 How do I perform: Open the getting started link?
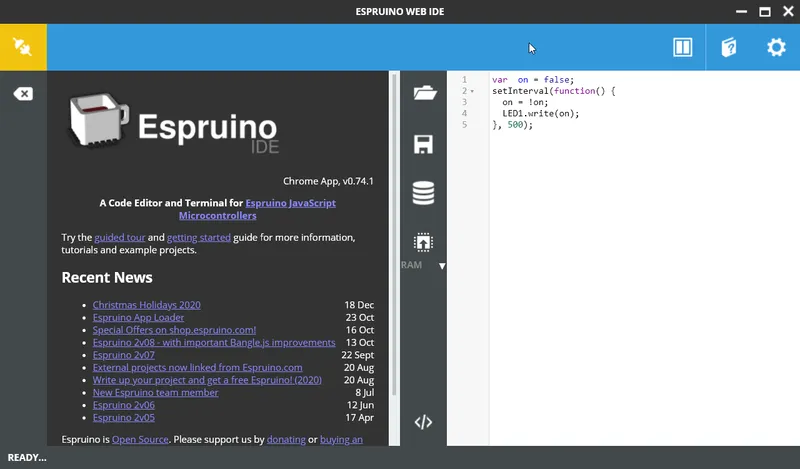(x=198, y=237)
